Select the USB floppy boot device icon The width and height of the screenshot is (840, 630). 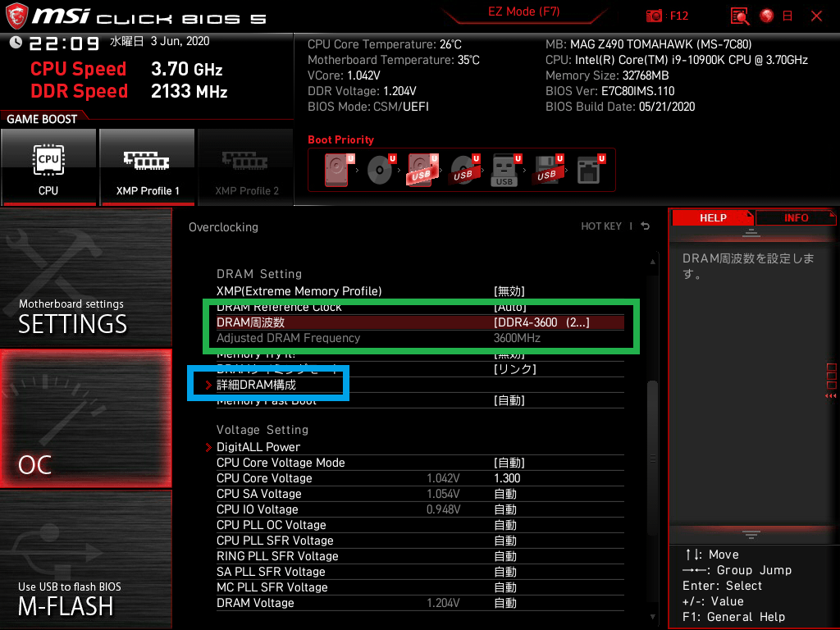coord(546,171)
